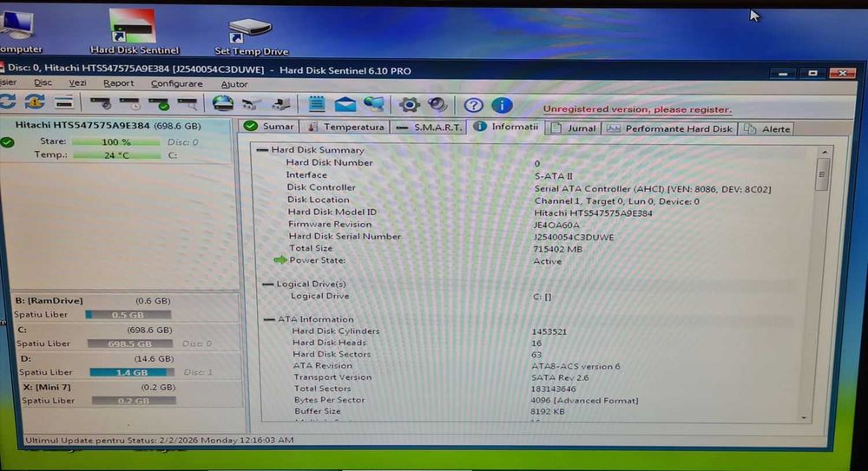Viewport: 868px width, 471px height.
Task: Switch to the Sumar tab
Action: [x=270, y=126]
